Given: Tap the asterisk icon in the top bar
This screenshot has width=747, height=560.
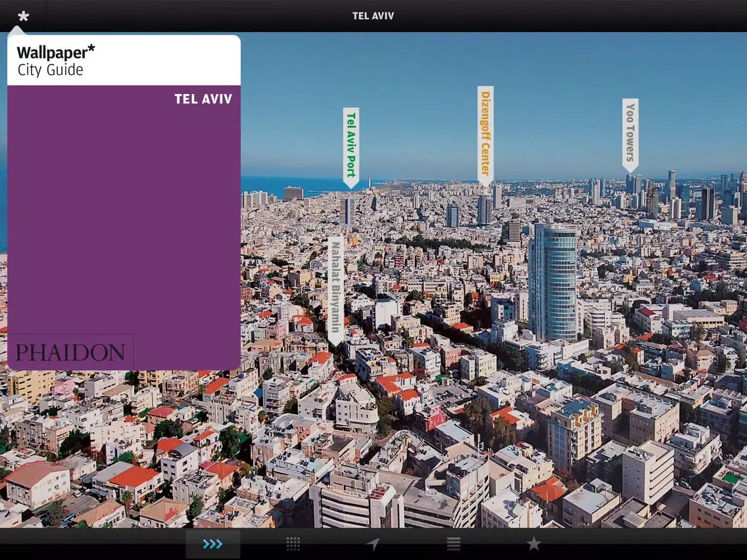Looking at the screenshot, I should point(23,16).
